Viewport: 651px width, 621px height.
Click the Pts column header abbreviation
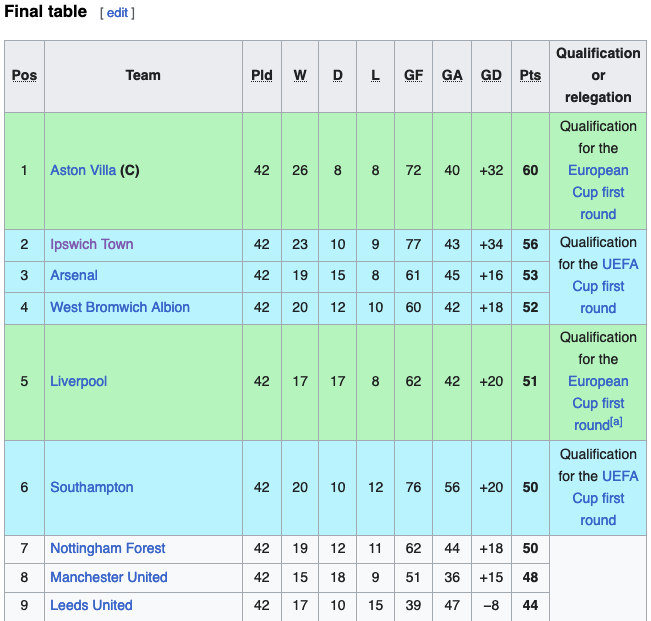coord(530,75)
